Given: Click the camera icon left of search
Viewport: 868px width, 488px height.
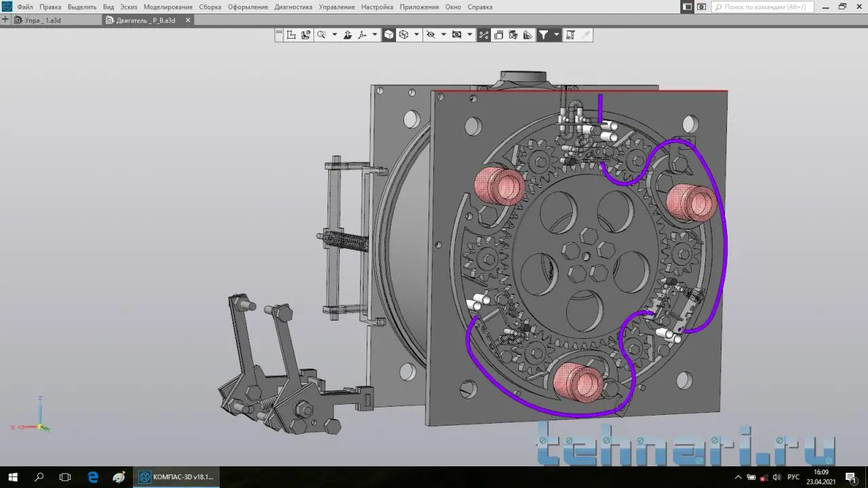Looking at the screenshot, I should 701,7.
